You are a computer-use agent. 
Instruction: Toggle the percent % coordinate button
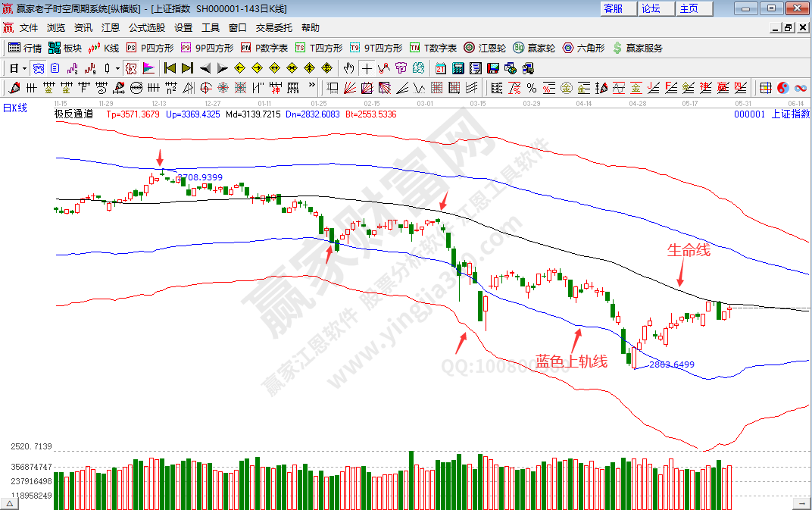point(532,88)
